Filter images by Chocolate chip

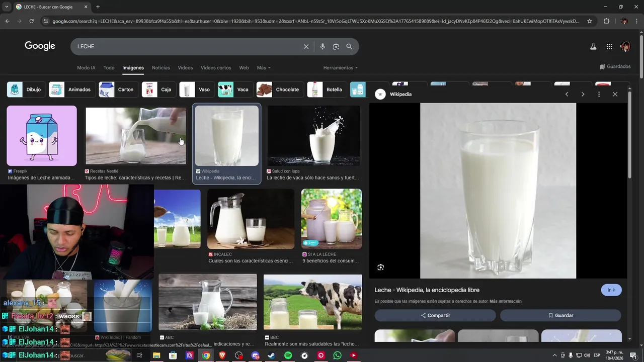point(280,89)
